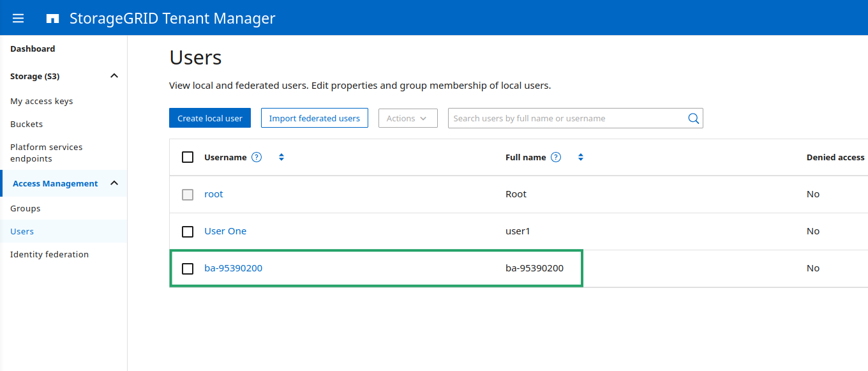Click Full name cell 'ba-95390200'
868x371 pixels.
click(534, 268)
